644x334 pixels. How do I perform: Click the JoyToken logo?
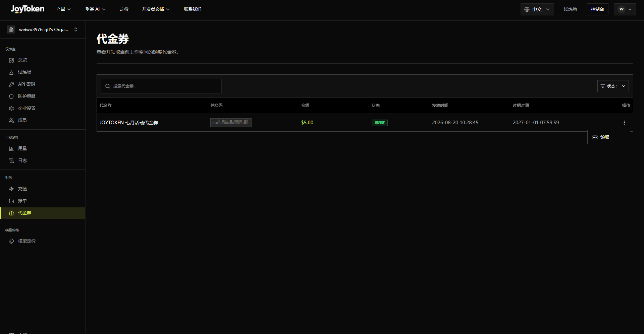click(28, 9)
